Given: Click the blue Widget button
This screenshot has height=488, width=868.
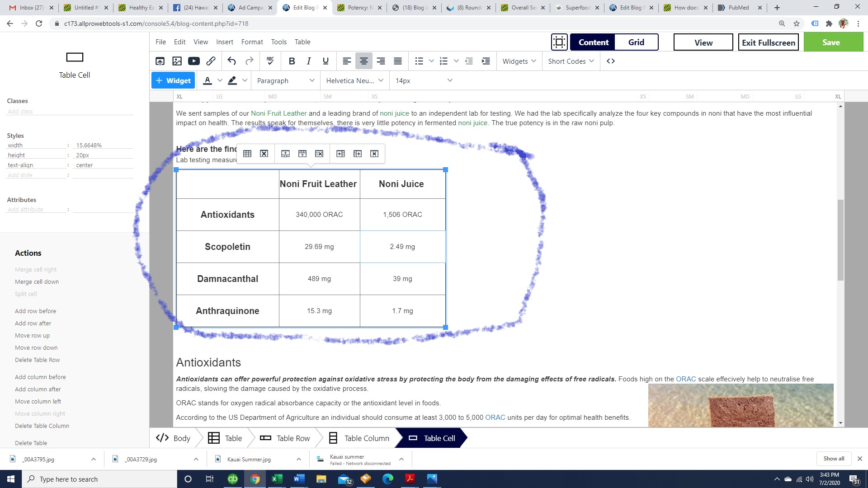Looking at the screenshot, I should pos(173,80).
